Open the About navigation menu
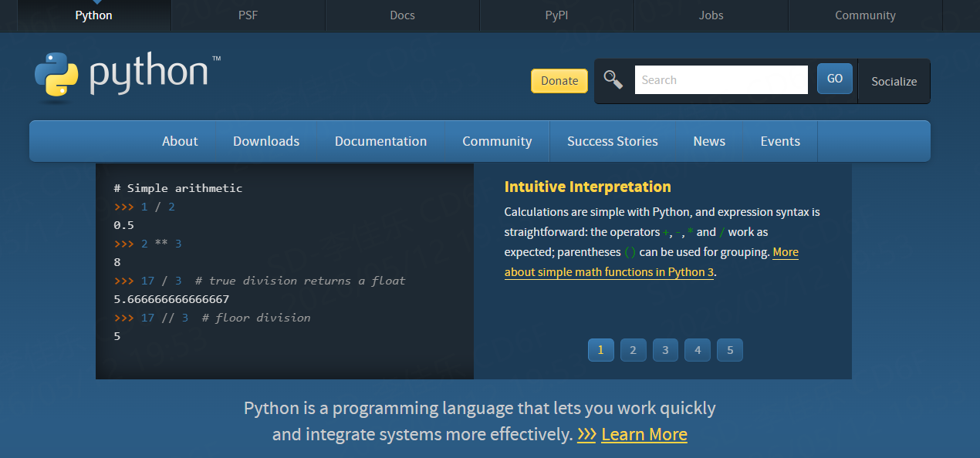980x458 pixels. click(180, 141)
